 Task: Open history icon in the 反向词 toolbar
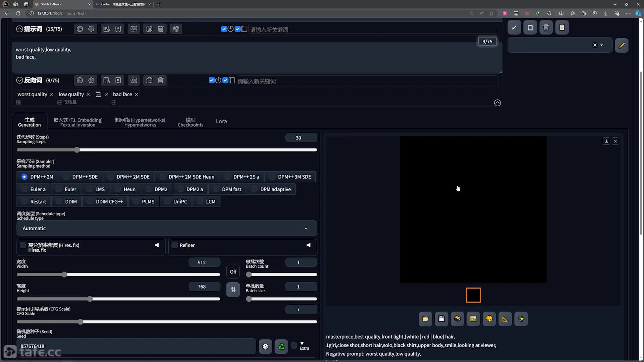pyautogui.click(x=107, y=80)
